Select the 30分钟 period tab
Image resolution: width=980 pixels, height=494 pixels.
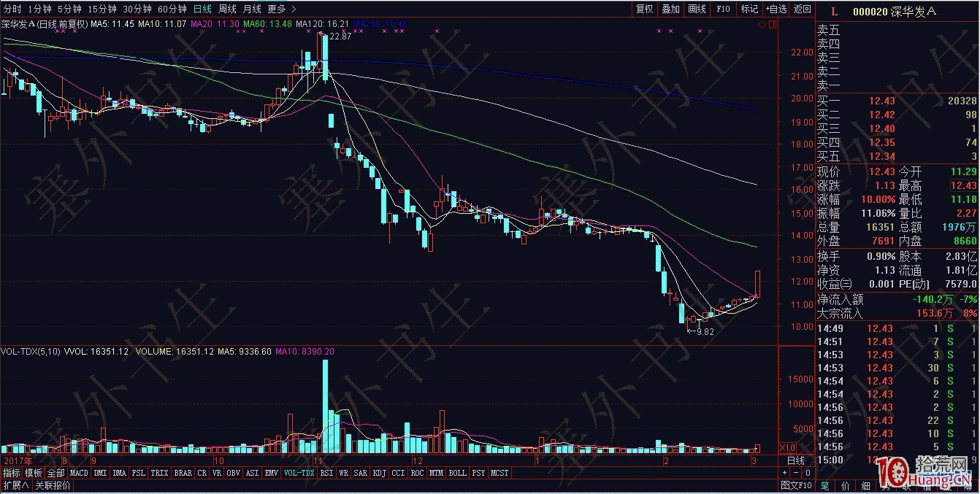(137, 9)
